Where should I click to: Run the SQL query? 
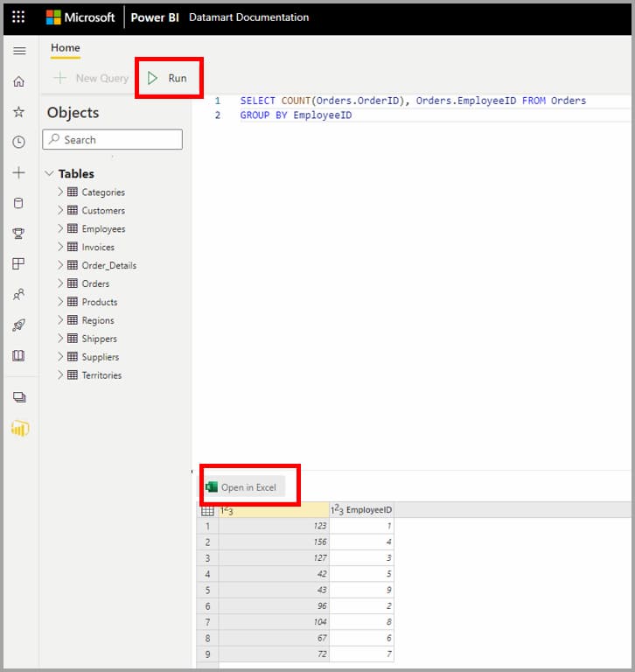(x=168, y=78)
